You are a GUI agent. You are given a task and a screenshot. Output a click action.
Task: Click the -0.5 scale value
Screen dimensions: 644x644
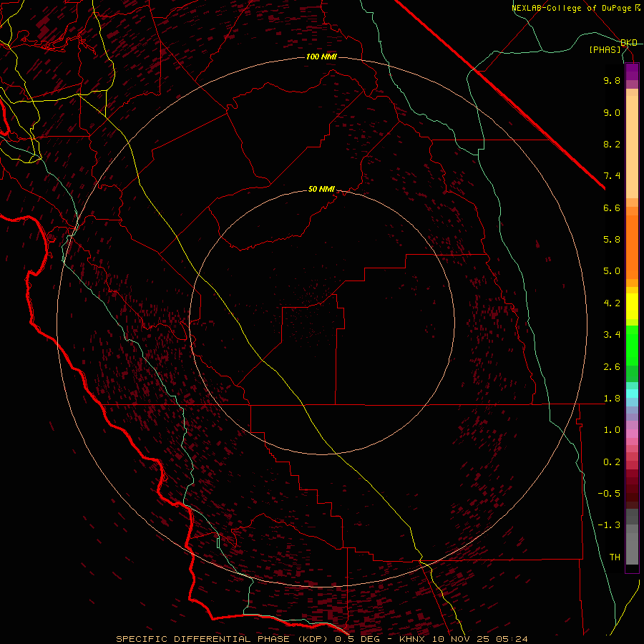click(x=609, y=494)
